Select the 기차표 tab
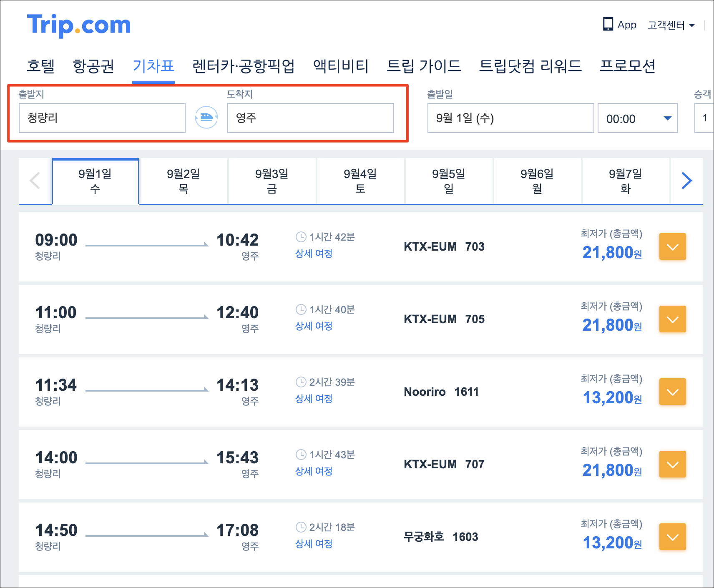This screenshot has width=714, height=588. (153, 66)
